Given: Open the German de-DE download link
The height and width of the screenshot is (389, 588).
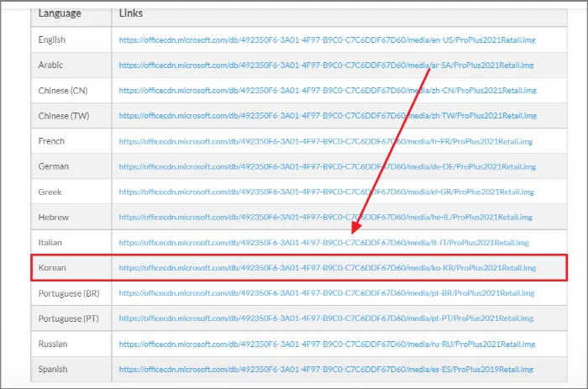Looking at the screenshot, I should pyautogui.click(x=327, y=166).
